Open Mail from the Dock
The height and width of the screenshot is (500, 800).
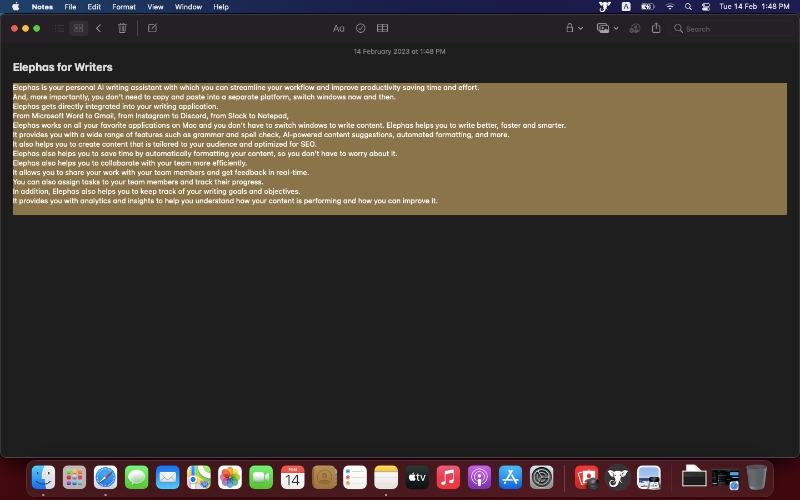[168, 478]
